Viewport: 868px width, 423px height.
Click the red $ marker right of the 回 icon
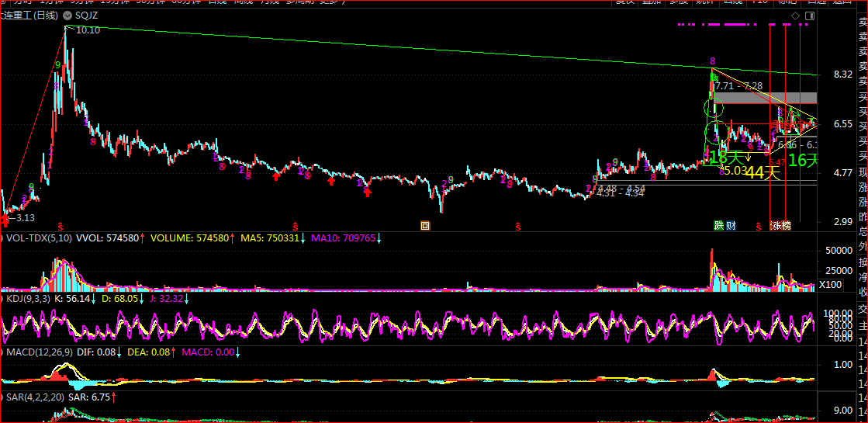point(518,226)
